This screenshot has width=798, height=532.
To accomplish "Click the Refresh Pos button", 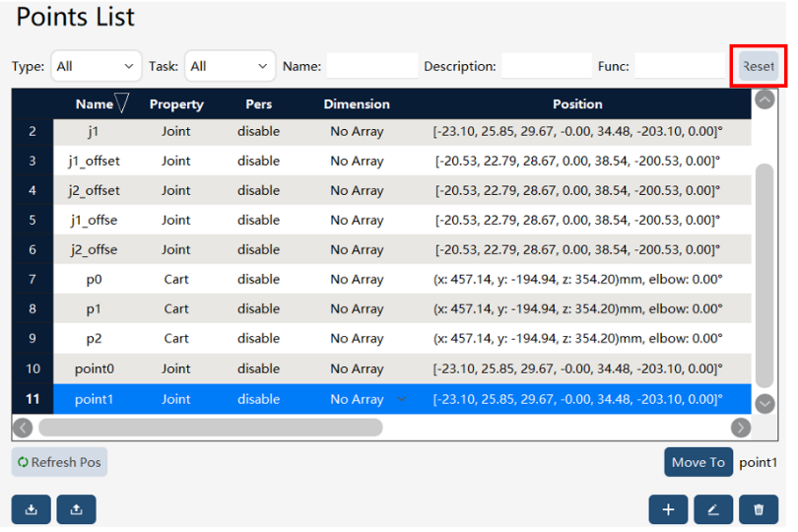I will 59,462.
